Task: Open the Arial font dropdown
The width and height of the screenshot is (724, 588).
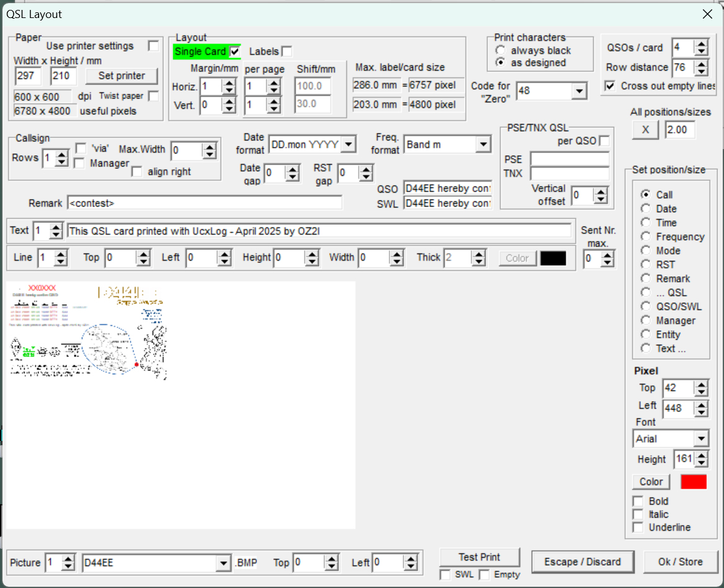Action: 701,439
